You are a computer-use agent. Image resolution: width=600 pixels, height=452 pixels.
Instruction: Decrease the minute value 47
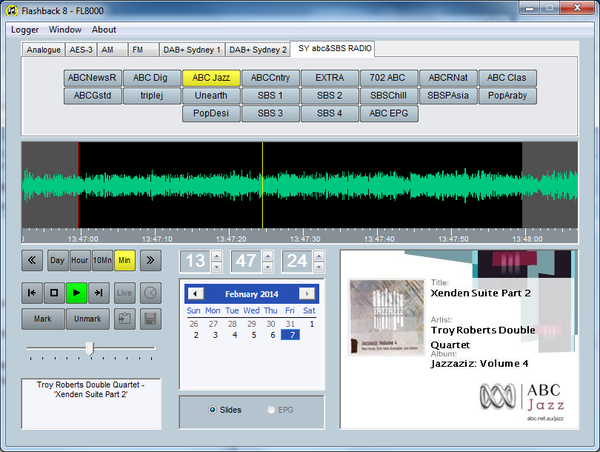point(267,266)
